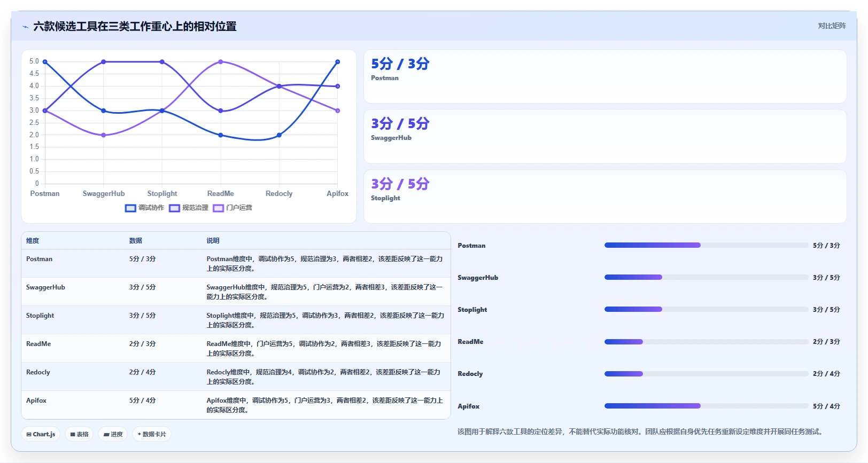The height and width of the screenshot is (463, 868).
Task: Click the 数据卡片 tag chip
Action: pos(152,434)
